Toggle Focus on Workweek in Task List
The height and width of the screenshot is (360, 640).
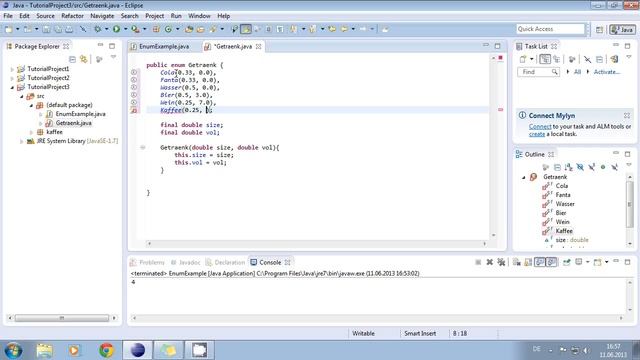(572, 59)
